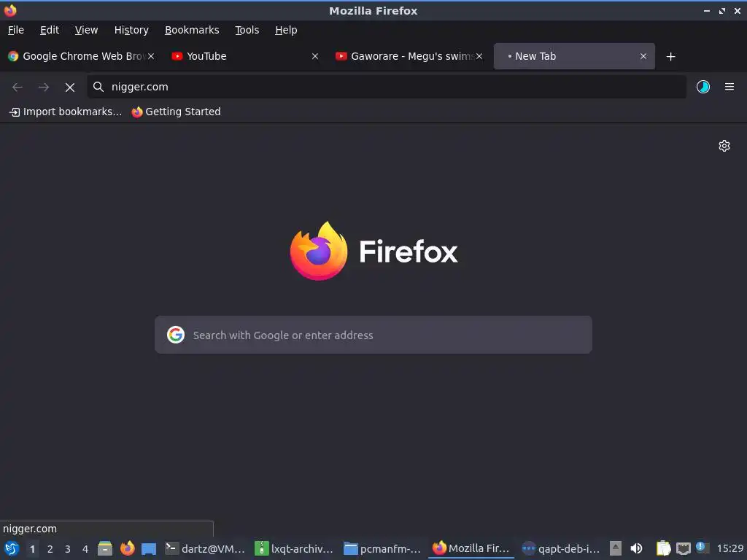Stop loading the page

[70, 87]
